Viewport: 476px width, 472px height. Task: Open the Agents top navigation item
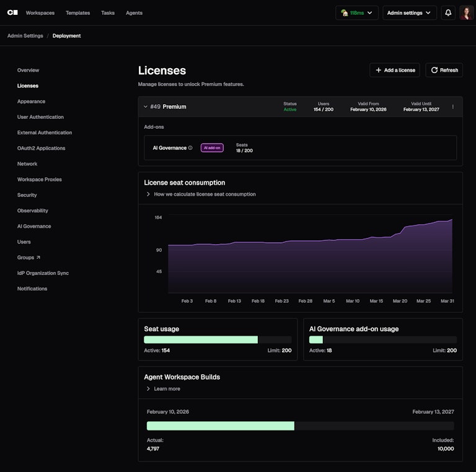tap(134, 12)
